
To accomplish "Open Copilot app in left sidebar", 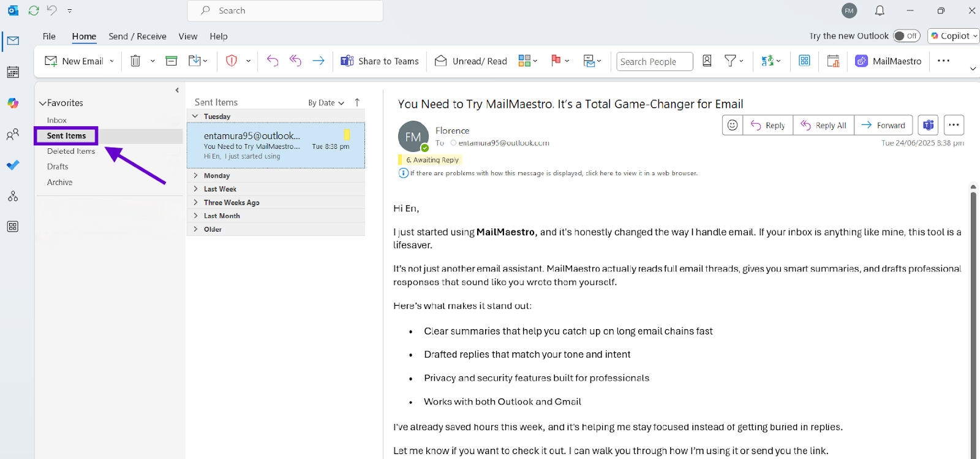I will coord(13,103).
